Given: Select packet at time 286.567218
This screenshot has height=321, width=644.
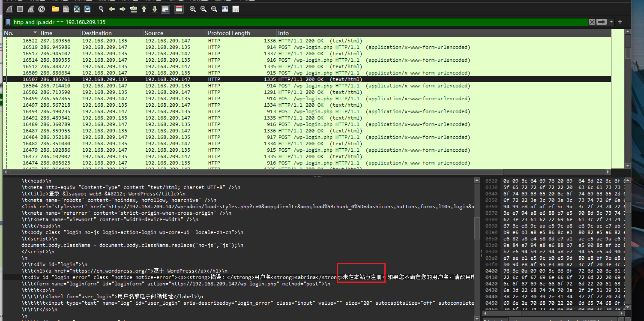Looking at the screenshot, I should coord(307,105).
